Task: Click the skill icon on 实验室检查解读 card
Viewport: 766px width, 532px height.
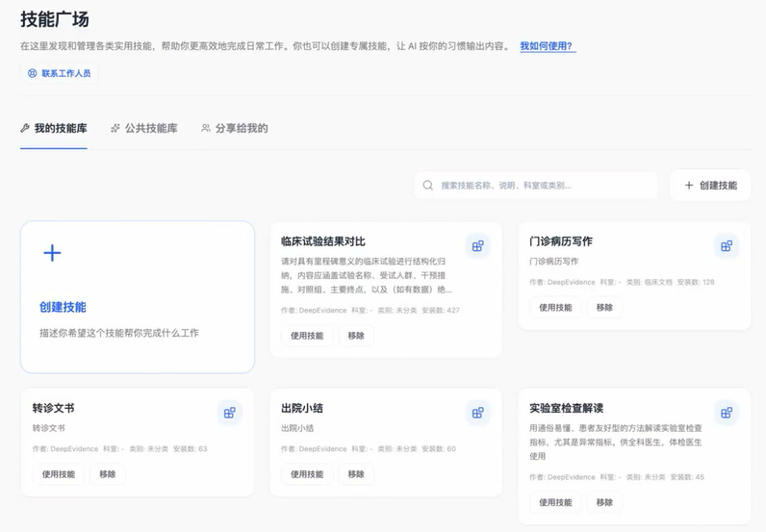Action: coord(727,413)
